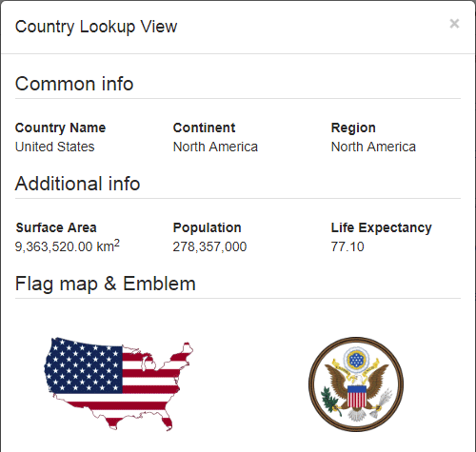The height and width of the screenshot is (452, 476).
Task: Click the Country Lookup View title
Action: click(x=96, y=27)
